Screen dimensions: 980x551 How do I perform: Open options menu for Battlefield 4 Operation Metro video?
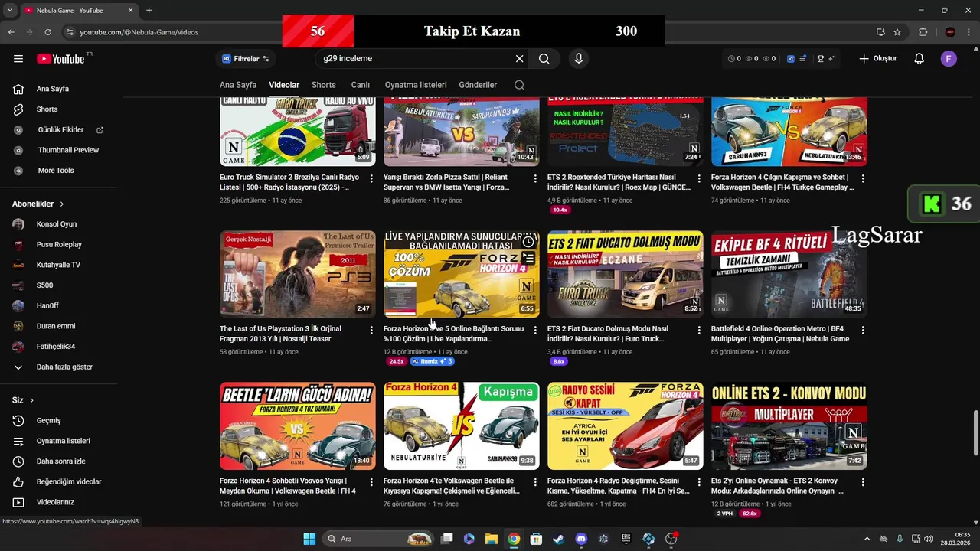pyautogui.click(x=863, y=330)
